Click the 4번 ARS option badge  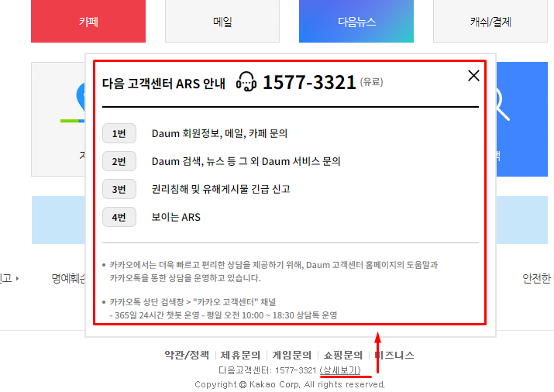[119, 217]
